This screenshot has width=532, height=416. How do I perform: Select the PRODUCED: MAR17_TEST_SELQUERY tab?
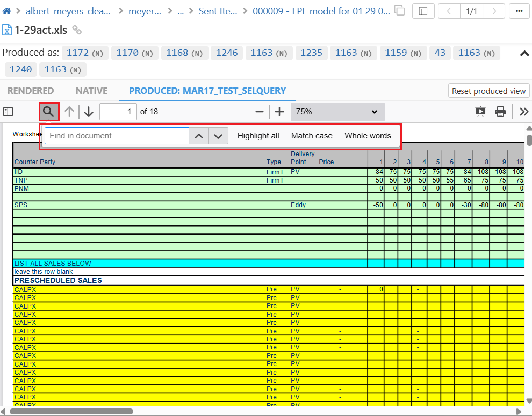(x=207, y=91)
